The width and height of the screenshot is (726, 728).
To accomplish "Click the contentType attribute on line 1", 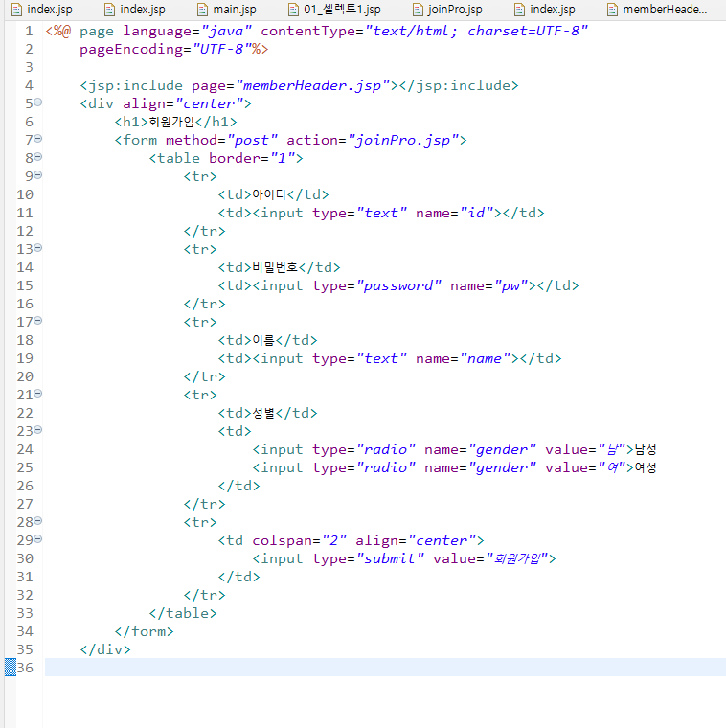I will coord(423,31).
